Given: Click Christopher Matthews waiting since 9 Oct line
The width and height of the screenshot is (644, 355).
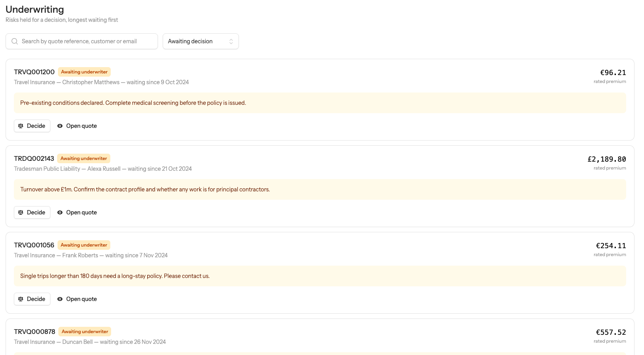Looking at the screenshot, I should tap(101, 82).
